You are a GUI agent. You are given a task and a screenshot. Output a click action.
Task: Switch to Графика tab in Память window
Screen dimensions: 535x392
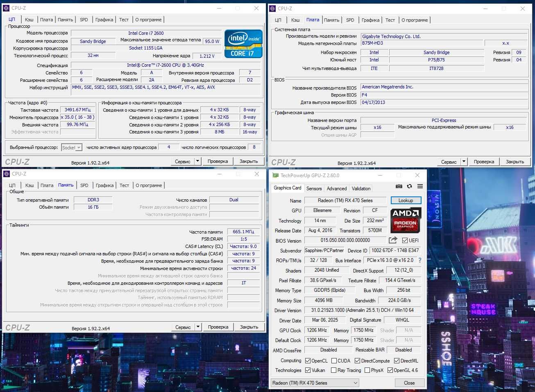pyautogui.click(x=104, y=185)
